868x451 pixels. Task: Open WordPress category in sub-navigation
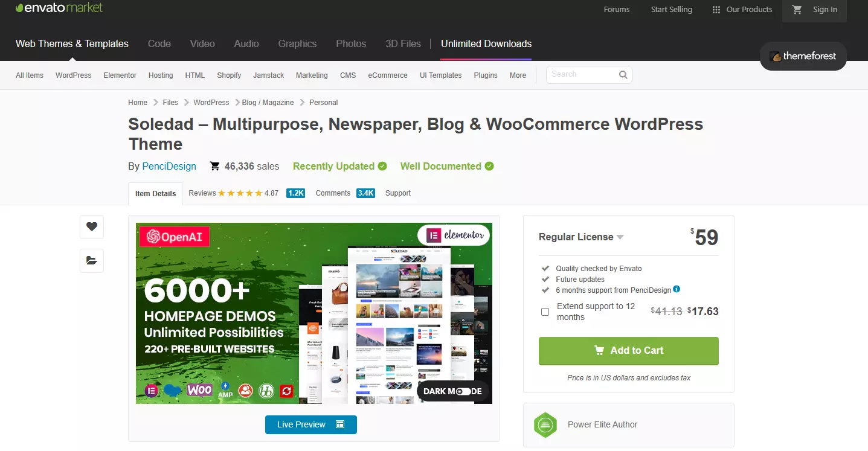coord(74,75)
